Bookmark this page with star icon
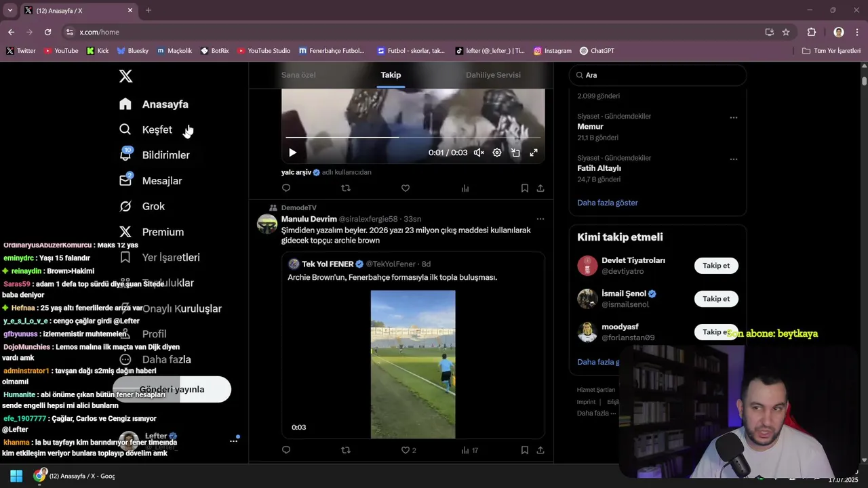This screenshot has width=868, height=488. [x=786, y=32]
